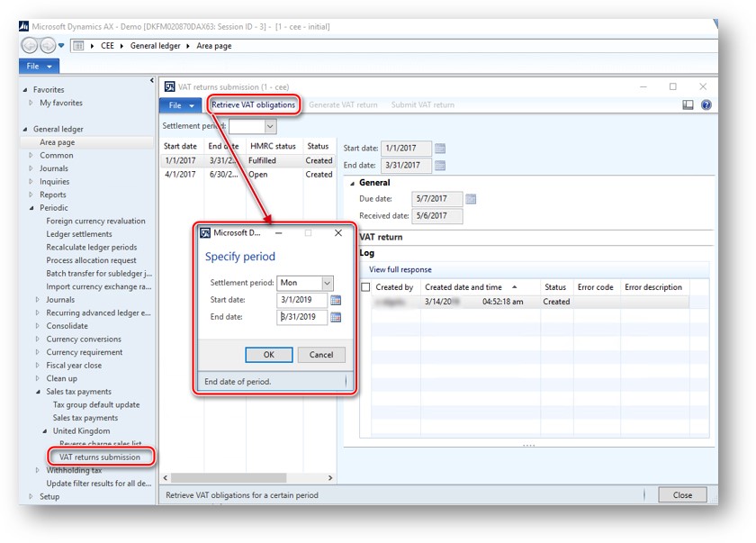Expand Inquiries node
Image resolution: width=756 pixels, height=543 pixels.
(x=31, y=182)
